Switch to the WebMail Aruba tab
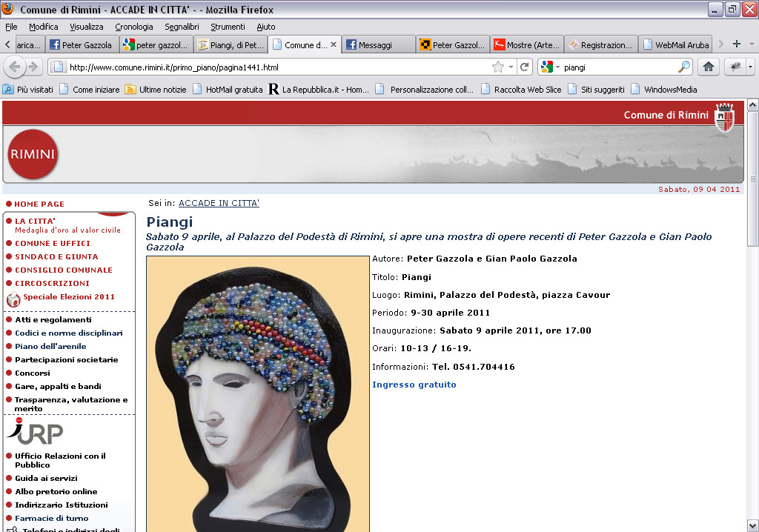759x532 pixels. click(x=675, y=44)
